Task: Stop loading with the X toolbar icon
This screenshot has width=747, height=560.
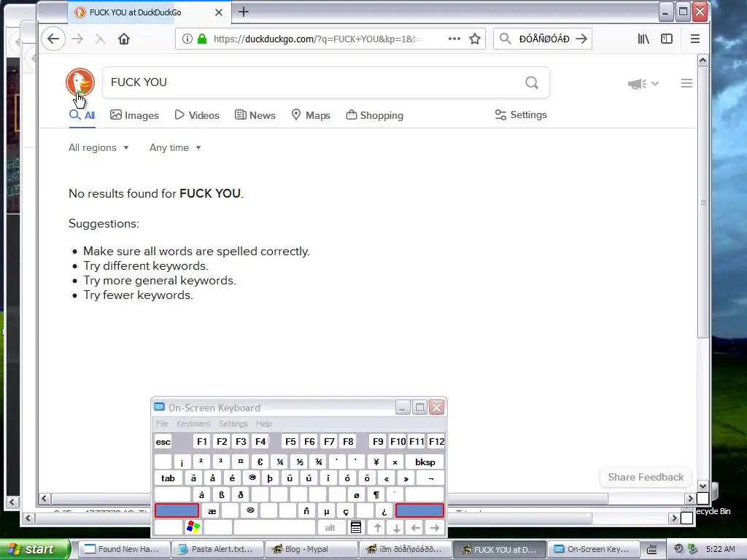Action: tap(100, 39)
